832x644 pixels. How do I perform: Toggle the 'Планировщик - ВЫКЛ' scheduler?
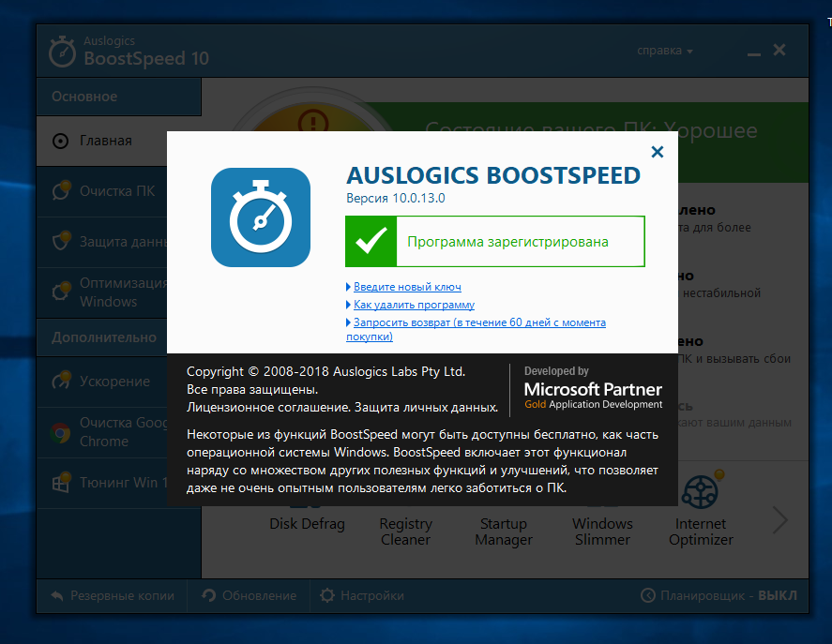[719, 596]
